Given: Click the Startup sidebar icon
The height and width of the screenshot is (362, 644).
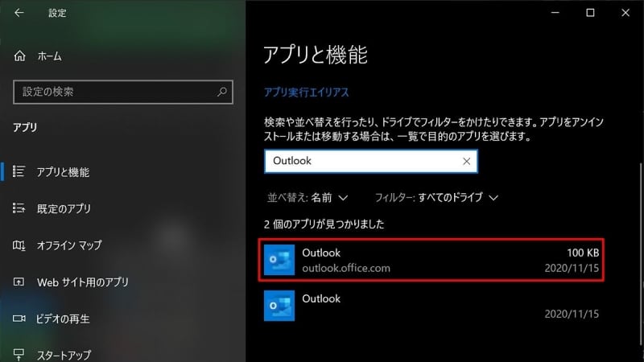Looking at the screenshot, I should (19, 354).
